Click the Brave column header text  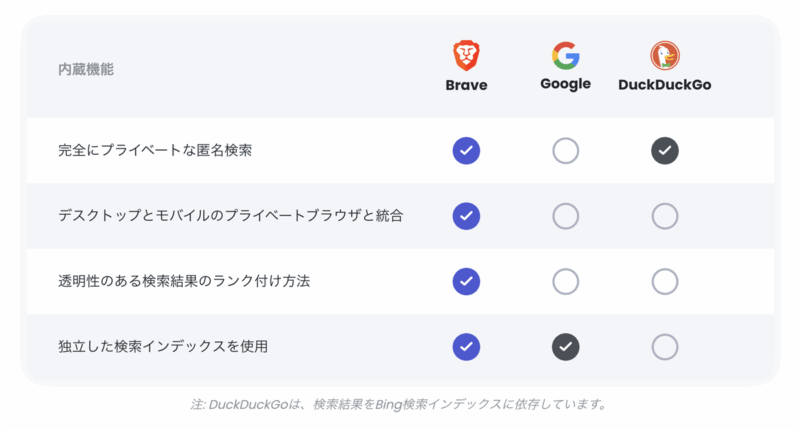466,85
